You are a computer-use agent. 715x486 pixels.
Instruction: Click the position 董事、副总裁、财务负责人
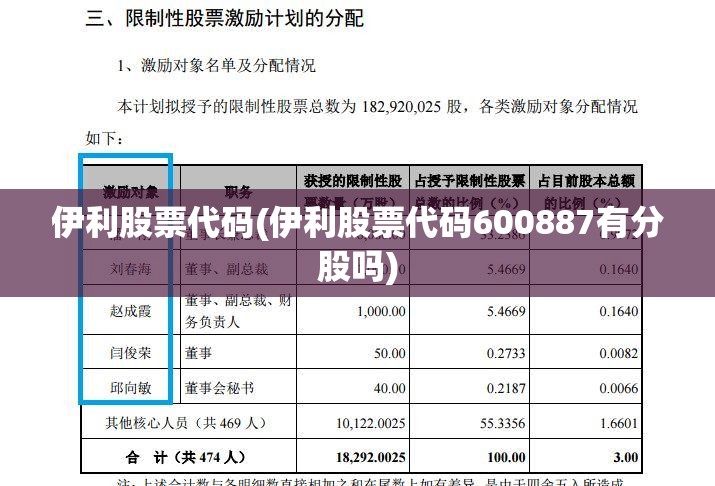[x=238, y=311]
